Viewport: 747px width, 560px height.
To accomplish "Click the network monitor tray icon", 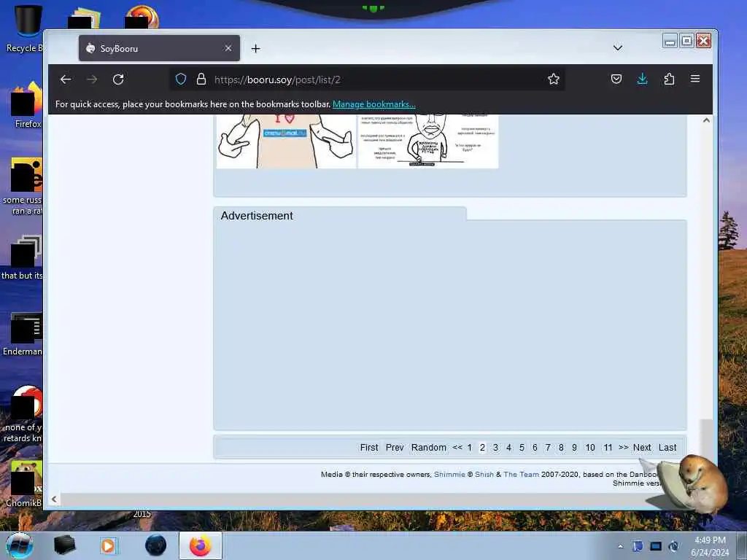I will point(656,546).
